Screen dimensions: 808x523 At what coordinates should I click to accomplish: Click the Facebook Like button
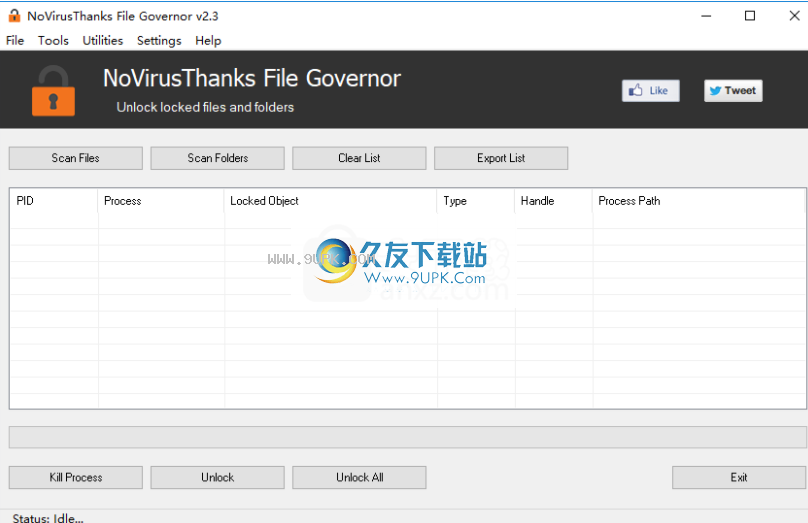(x=651, y=91)
